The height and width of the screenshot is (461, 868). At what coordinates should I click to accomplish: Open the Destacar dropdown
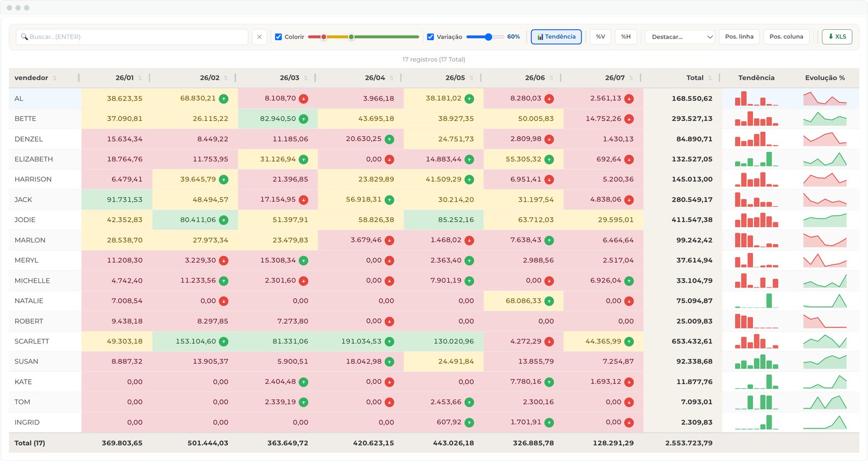pos(680,37)
